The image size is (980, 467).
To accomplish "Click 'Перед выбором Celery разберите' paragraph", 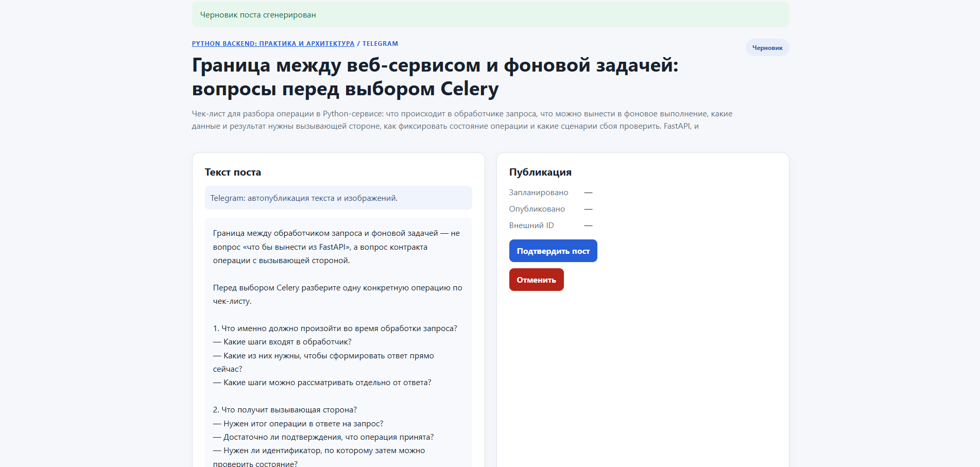I will point(338,295).
